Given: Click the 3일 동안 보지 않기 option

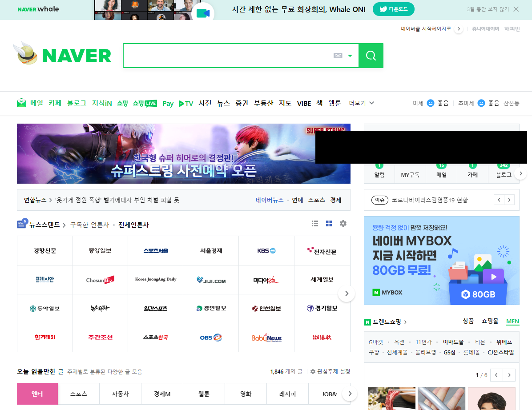Looking at the screenshot, I should pyautogui.click(x=488, y=9).
